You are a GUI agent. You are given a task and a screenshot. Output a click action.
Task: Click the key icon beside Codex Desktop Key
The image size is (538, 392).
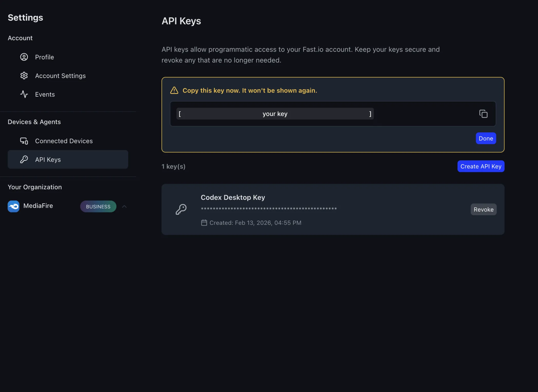click(x=181, y=209)
